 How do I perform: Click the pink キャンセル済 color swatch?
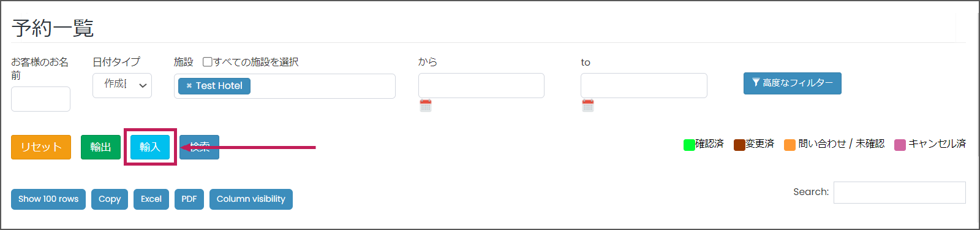[x=900, y=145]
